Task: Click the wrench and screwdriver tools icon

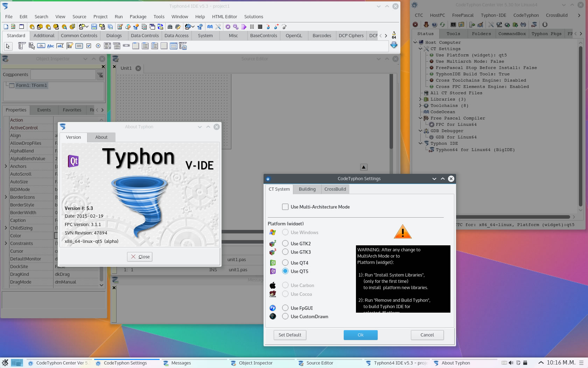Action: [218, 27]
